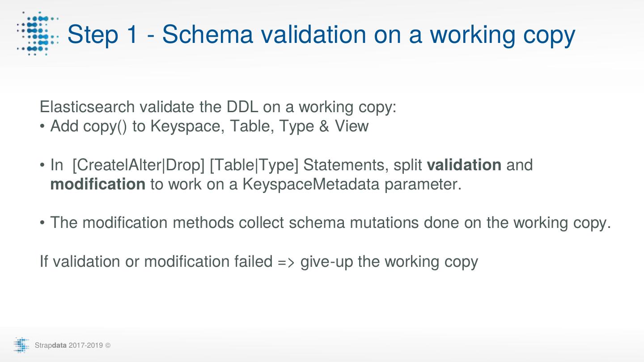The image size is (644, 362).
Task: Click the bold word 'validation'
Action: tap(464, 165)
